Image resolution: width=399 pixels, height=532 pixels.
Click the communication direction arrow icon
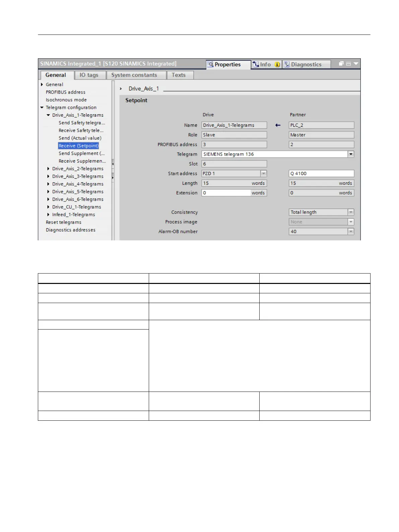pos(278,125)
